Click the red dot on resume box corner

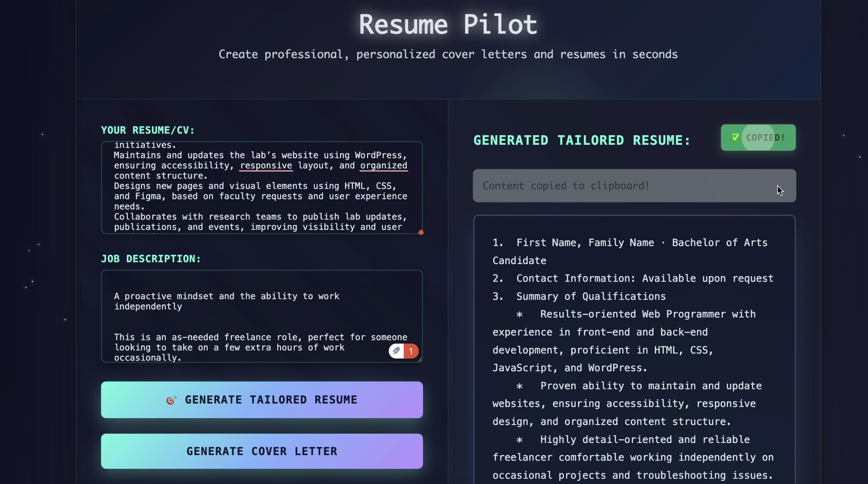coord(421,232)
